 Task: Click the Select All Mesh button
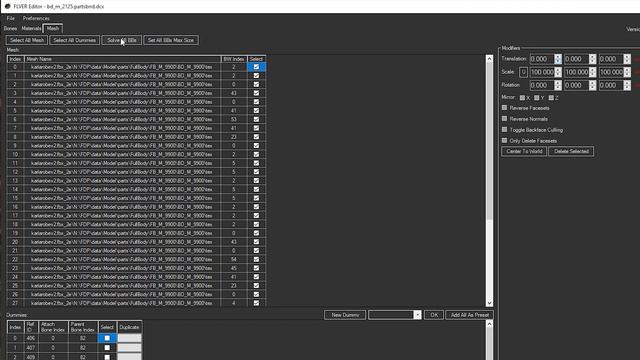point(27,40)
